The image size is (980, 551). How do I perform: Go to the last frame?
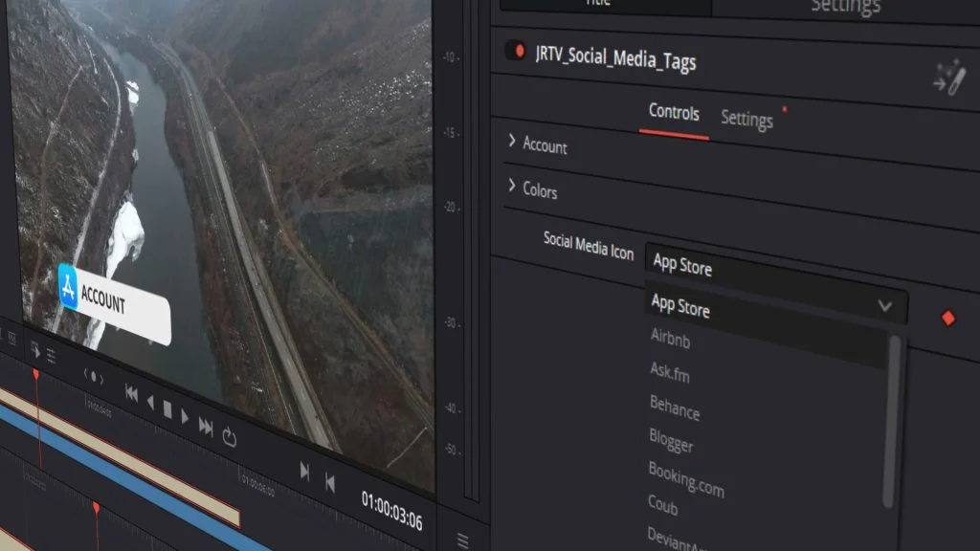click(x=206, y=426)
